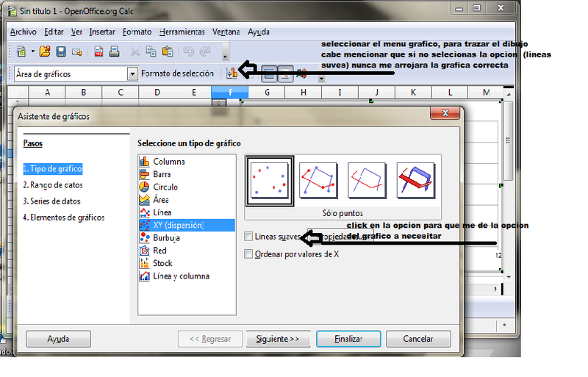Image resolution: width=588 pixels, height=377 pixels.
Task: Click the Export as PDF icon
Action: (x=98, y=51)
